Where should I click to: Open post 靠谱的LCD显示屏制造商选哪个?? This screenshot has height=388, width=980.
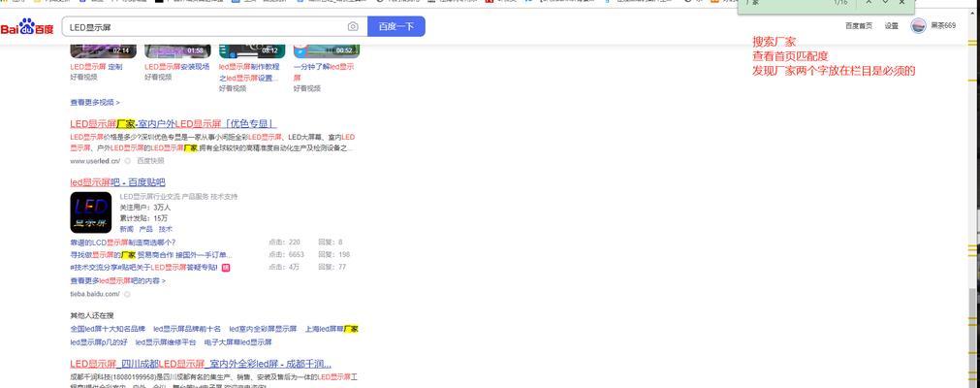(x=122, y=242)
